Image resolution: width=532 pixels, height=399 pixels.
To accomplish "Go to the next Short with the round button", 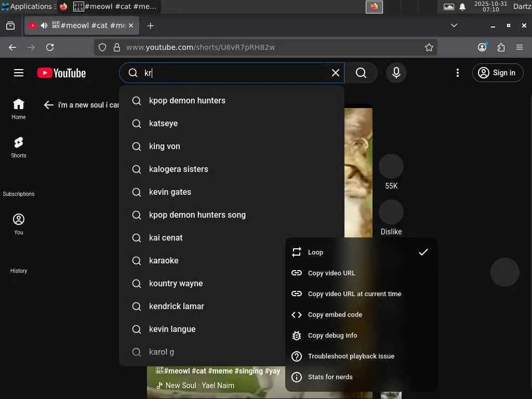I will pos(505,272).
